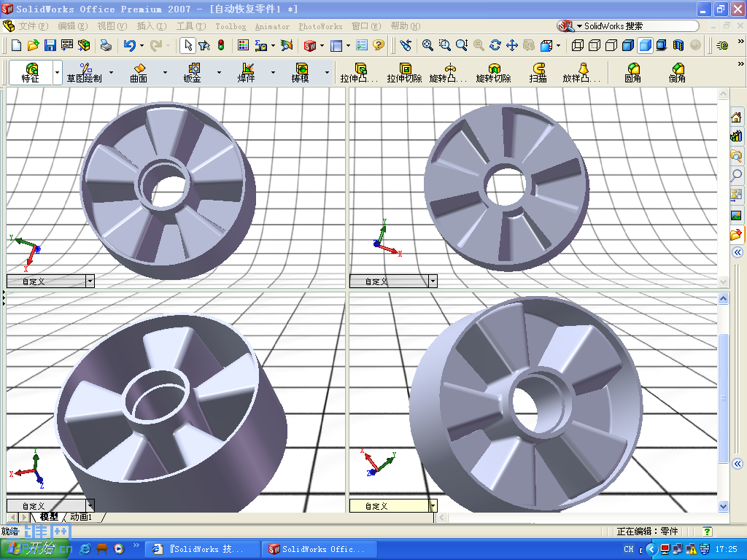Choose the Select arrow tool
The width and height of the screenshot is (747, 560).
point(187,45)
